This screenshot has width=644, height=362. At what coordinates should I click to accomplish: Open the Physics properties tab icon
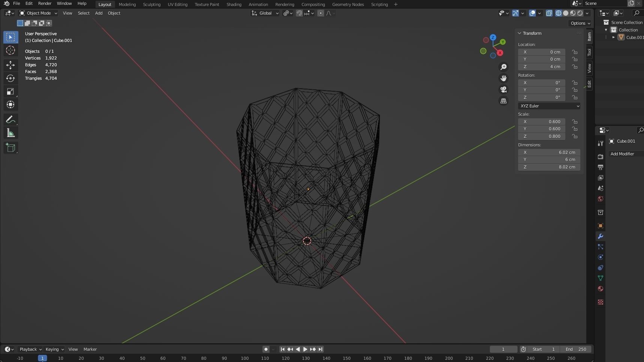601,257
